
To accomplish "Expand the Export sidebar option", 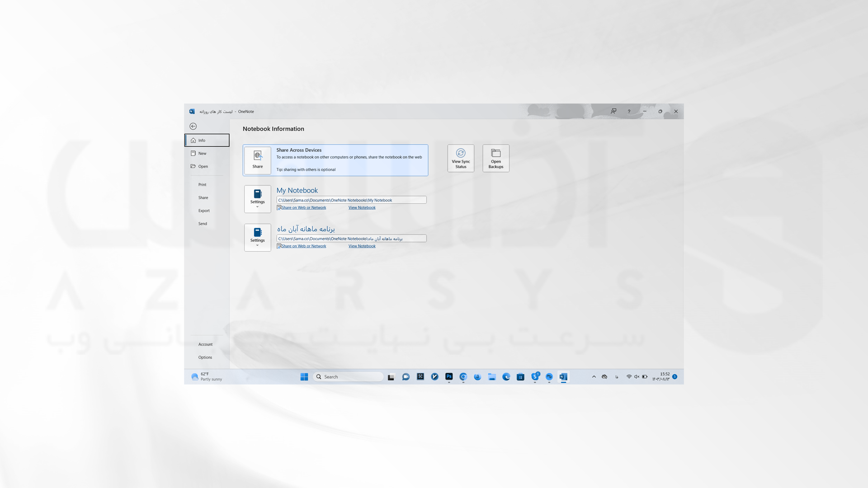I will 204,210.
